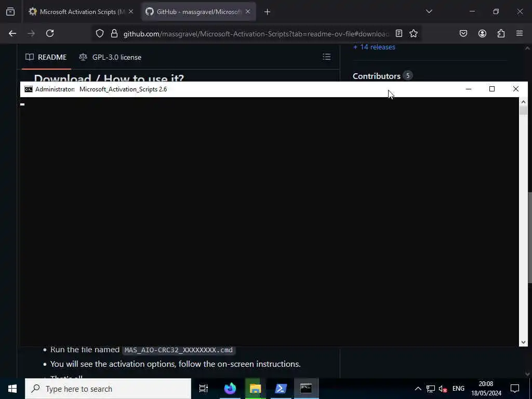Switch the ENG input language indicator
The image size is (532, 399).
point(458,389)
